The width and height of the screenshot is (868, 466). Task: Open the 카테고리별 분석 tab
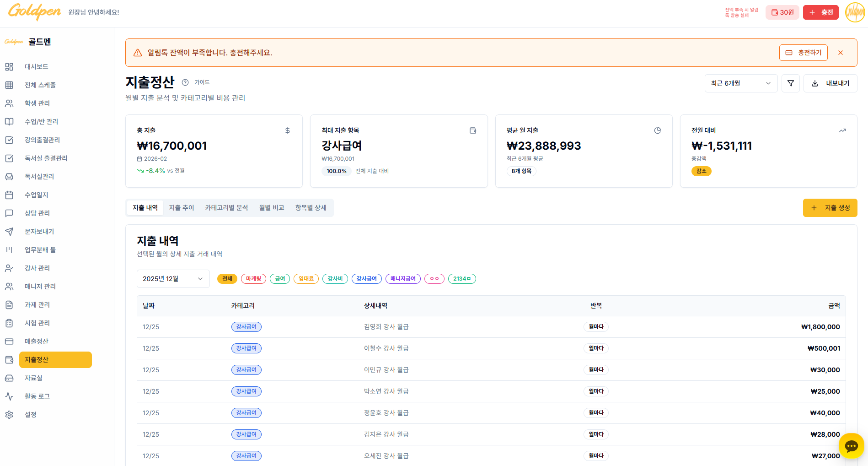[226, 208]
